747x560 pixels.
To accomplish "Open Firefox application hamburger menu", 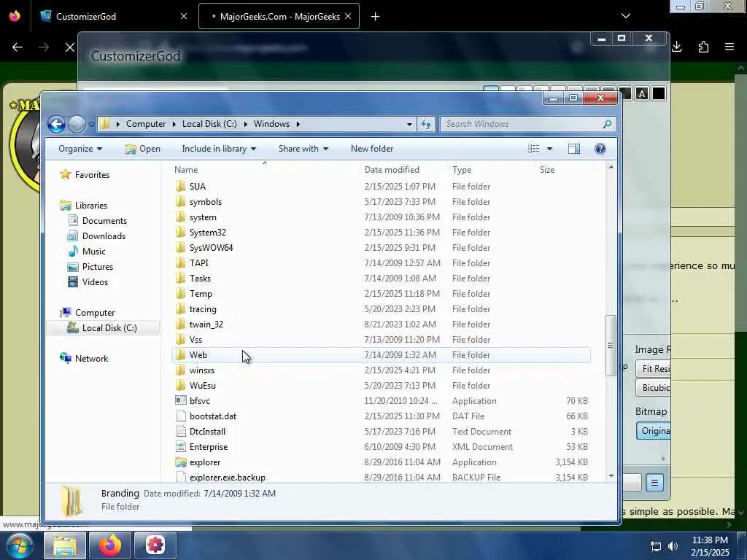I will pos(729,47).
